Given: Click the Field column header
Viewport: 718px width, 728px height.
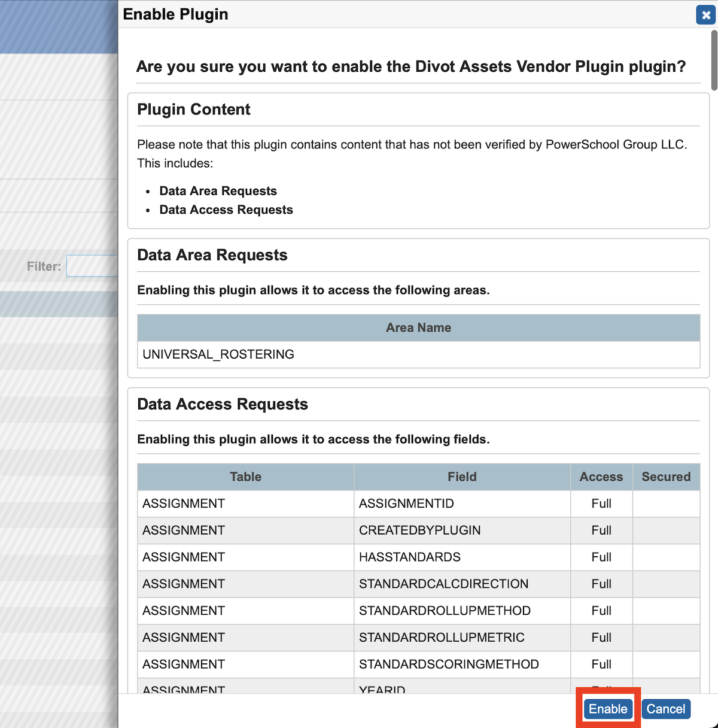Looking at the screenshot, I should pyautogui.click(x=462, y=477).
